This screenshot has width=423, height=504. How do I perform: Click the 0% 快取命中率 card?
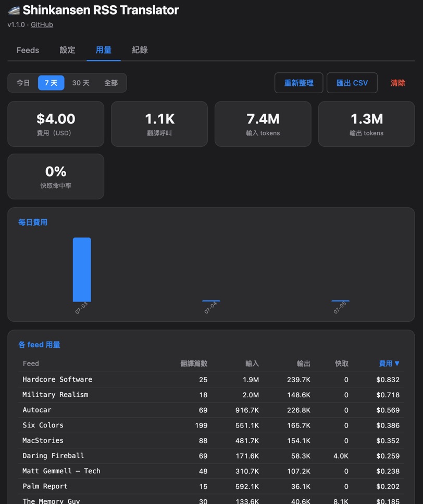pos(56,177)
